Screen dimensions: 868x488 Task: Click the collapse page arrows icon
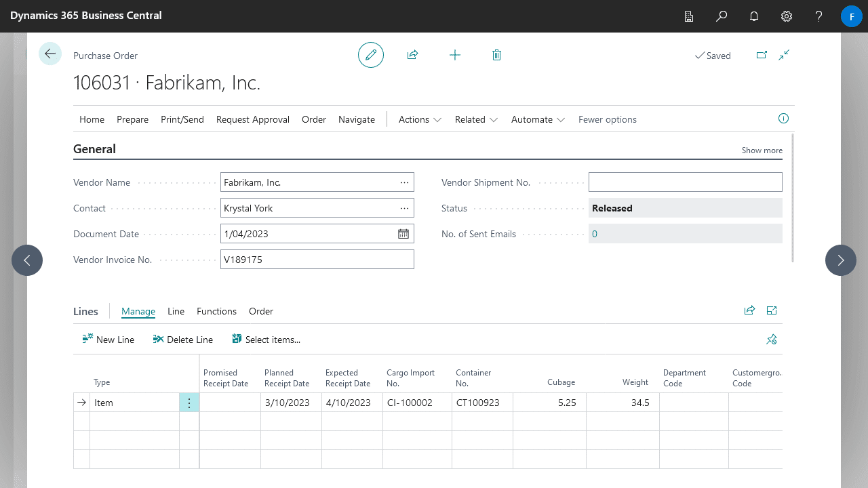click(784, 55)
